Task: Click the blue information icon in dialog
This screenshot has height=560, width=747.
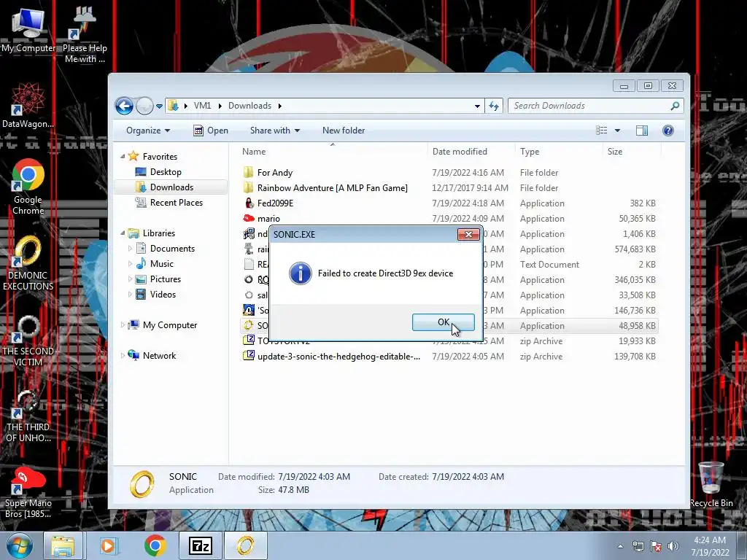Action: [x=301, y=273]
